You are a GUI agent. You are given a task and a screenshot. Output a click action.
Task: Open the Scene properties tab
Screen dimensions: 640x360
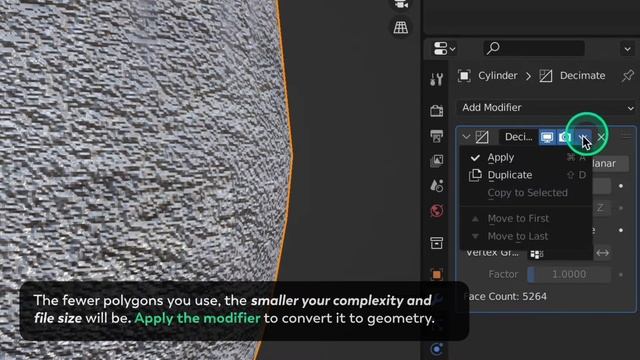click(x=436, y=186)
